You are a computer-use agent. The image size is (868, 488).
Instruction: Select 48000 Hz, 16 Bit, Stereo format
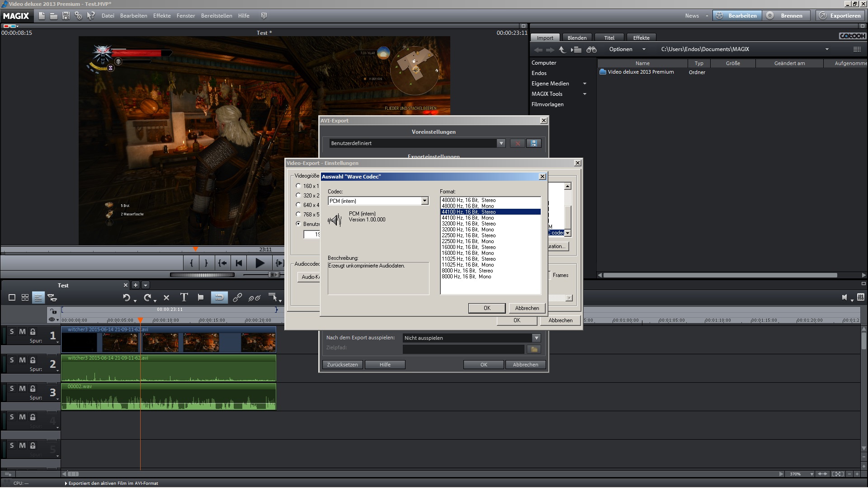click(491, 200)
